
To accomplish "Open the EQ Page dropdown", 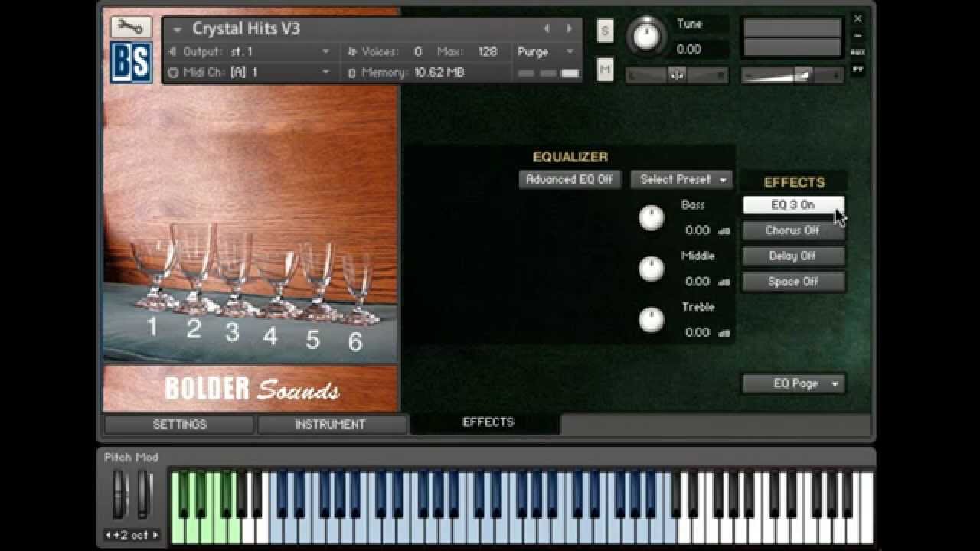I will (x=793, y=383).
